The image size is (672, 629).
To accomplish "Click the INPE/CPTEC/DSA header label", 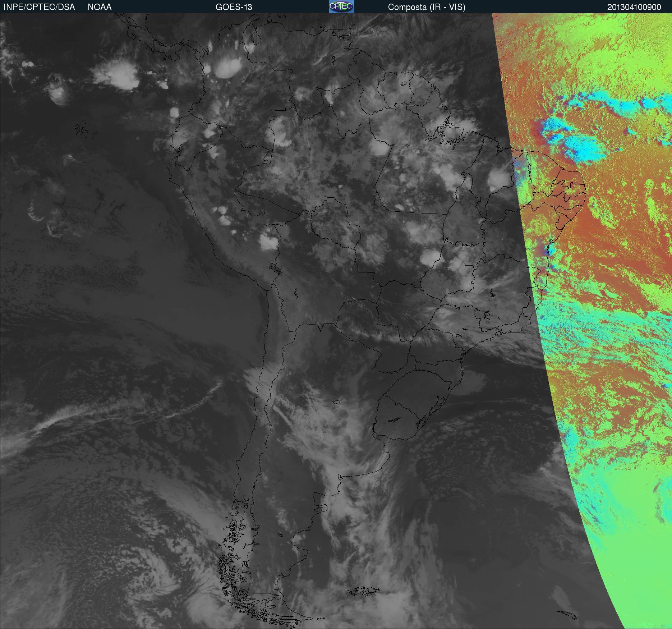I will pos(39,7).
